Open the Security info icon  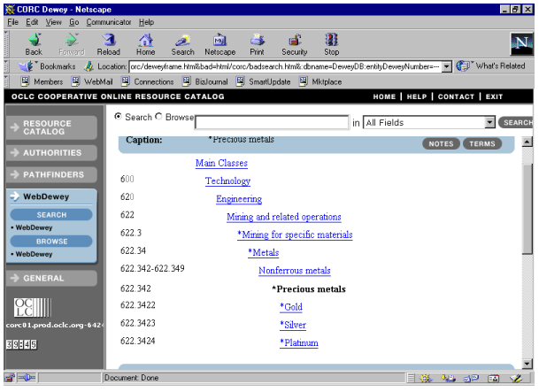pyautogui.click(x=295, y=44)
